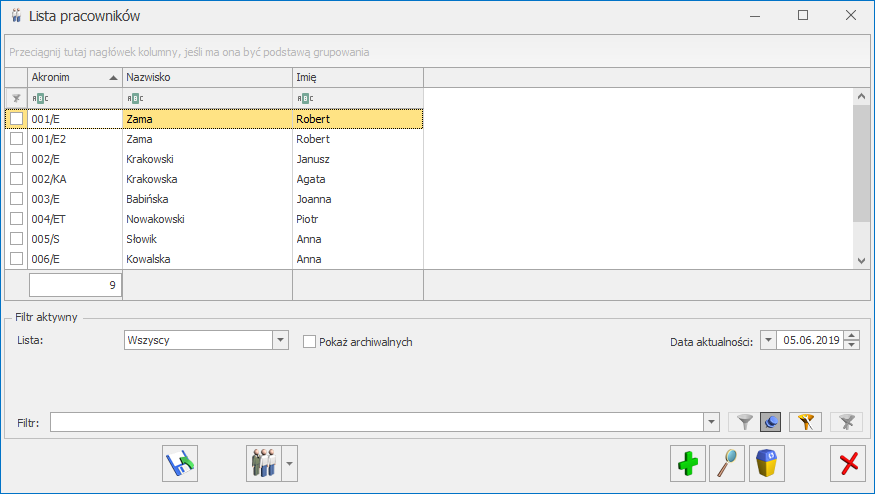Screen dimensions: 875x494
Task: Click the Filtr text input field
Action: coord(377,422)
